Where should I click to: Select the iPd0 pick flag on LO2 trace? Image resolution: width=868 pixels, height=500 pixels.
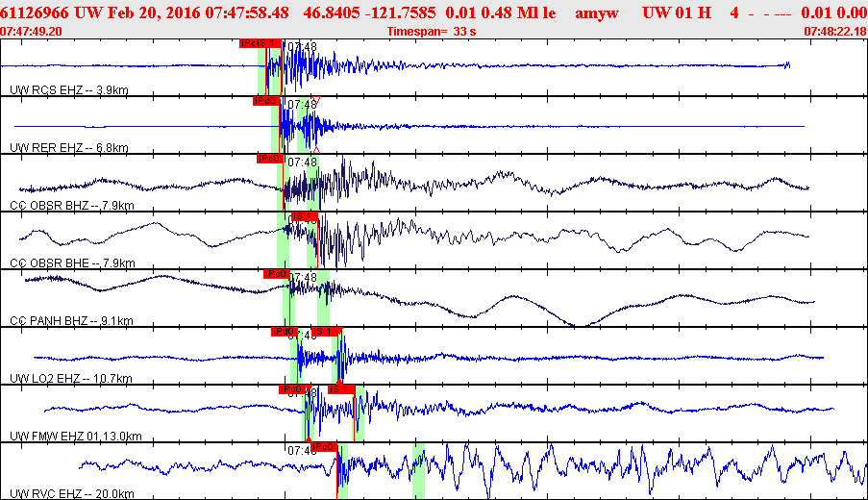285,331
